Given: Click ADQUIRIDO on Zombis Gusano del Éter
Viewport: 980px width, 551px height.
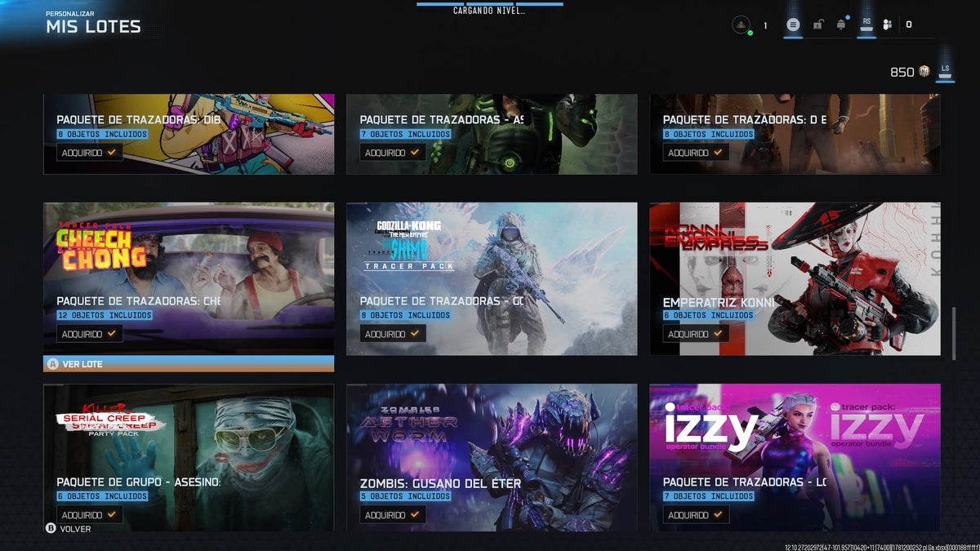Looking at the screenshot, I should point(393,515).
